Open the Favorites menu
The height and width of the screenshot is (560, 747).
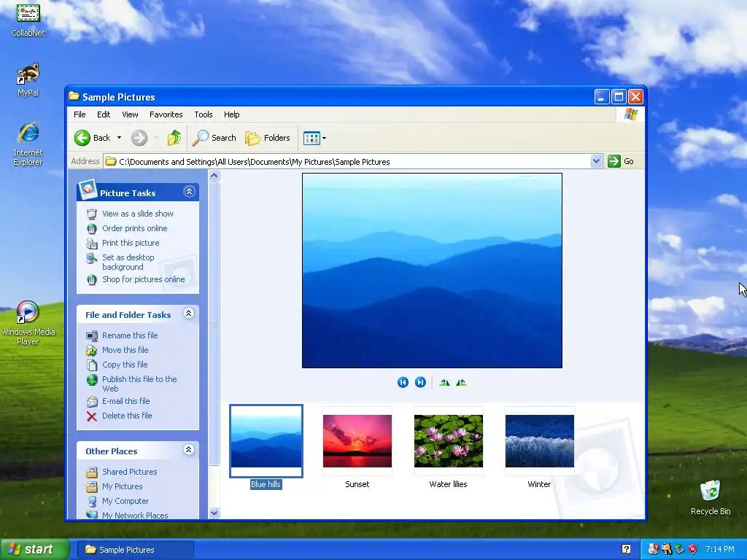(x=166, y=114)
